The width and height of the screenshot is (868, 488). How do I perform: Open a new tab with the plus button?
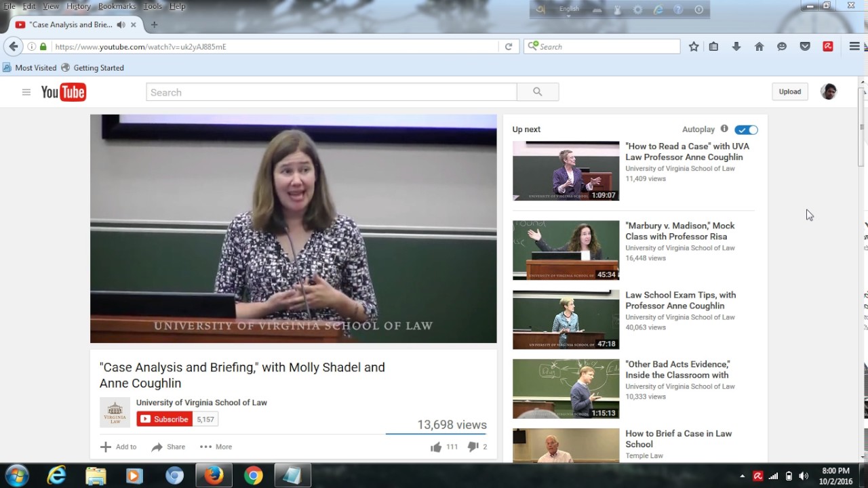[x=154, y=24]
